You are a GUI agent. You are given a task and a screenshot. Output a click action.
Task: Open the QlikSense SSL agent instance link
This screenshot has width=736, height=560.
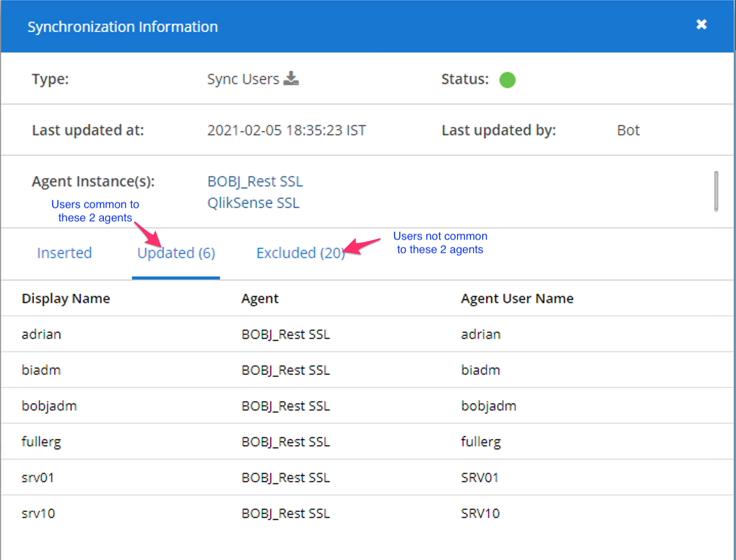click(253, 203)
